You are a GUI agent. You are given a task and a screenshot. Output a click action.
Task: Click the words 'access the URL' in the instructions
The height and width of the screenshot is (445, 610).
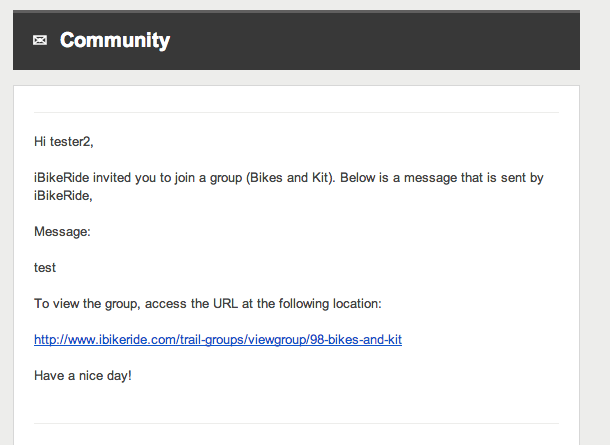(x=191, y=304)
